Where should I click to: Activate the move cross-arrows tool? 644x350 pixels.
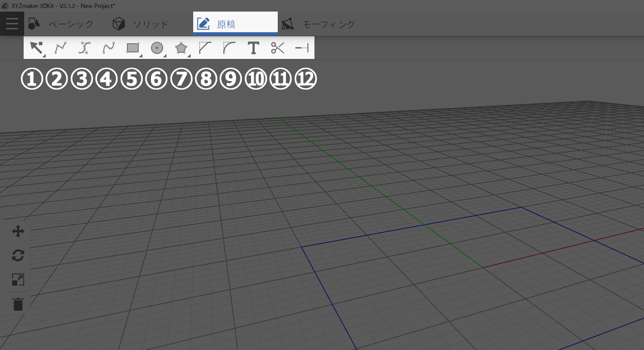18,232
